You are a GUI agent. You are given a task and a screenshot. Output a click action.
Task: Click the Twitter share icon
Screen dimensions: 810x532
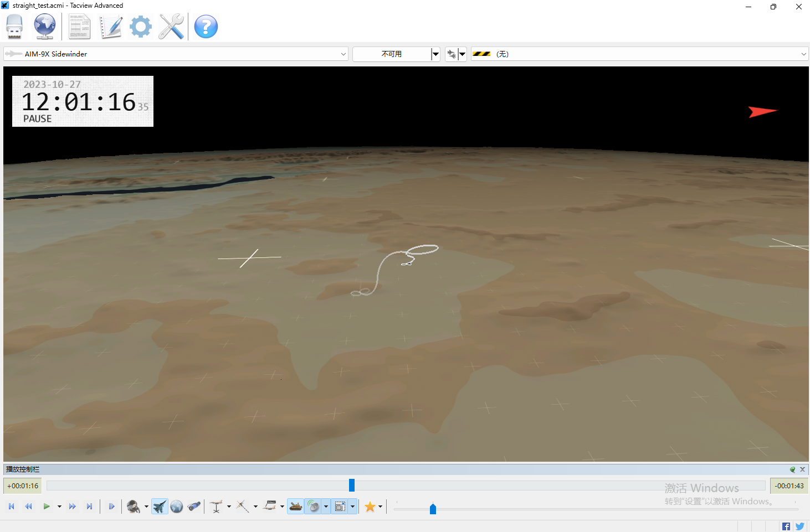[799, 526]
